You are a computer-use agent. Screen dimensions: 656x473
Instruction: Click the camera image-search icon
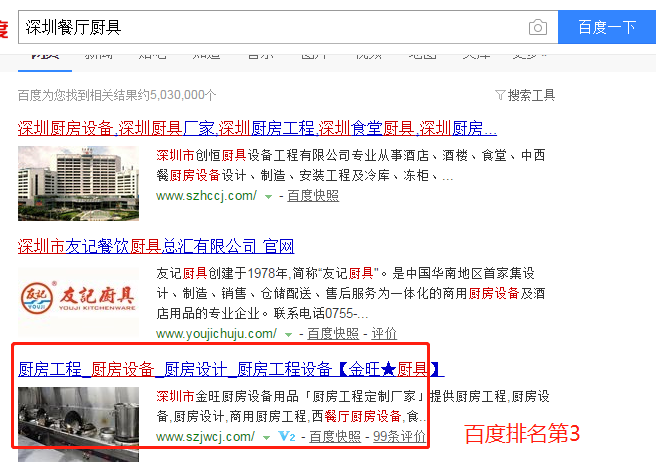[538, 27]
